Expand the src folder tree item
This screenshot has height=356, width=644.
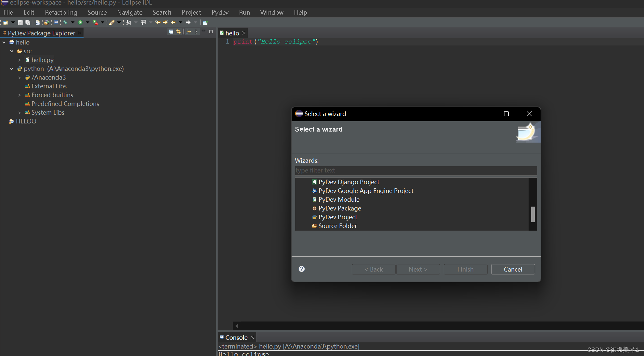tap(10, 51)
